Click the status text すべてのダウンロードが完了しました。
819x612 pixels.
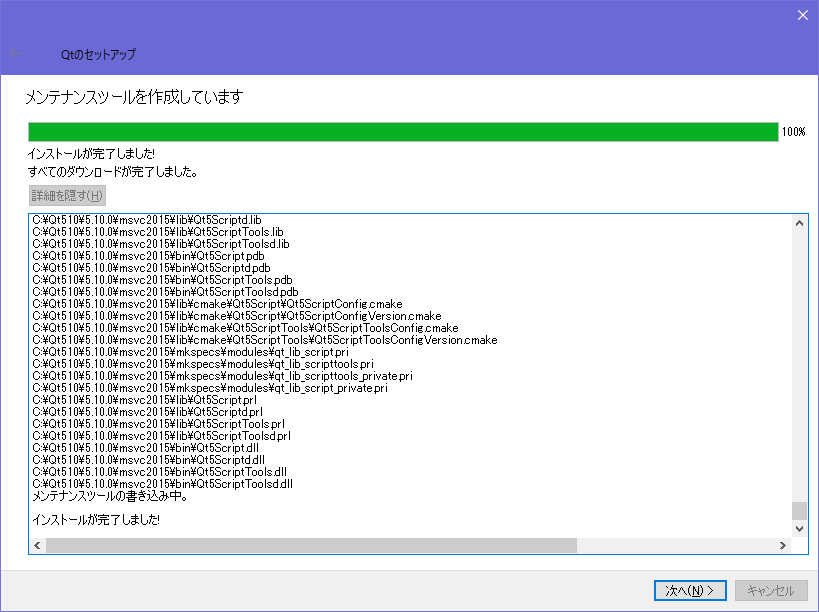pyautogui.click(x=112, y=172)
